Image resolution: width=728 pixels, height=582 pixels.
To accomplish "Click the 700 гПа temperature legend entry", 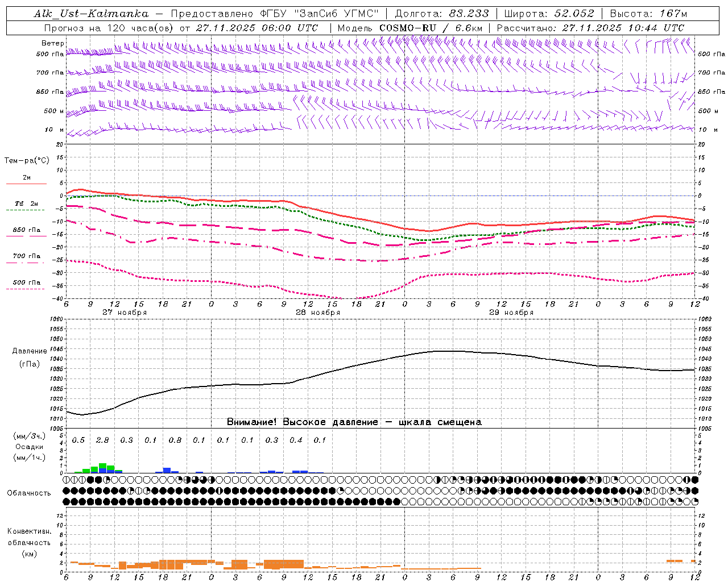I will (27, 256).
